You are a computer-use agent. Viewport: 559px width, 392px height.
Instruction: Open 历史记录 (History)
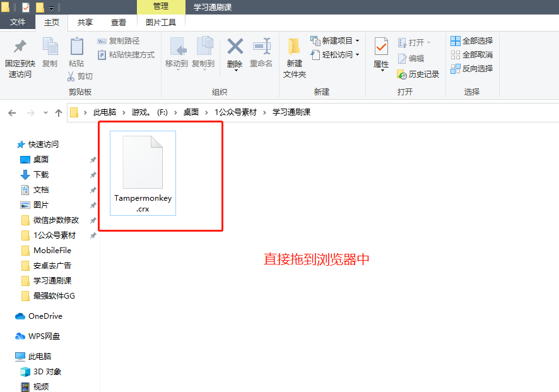click(418, 74)
